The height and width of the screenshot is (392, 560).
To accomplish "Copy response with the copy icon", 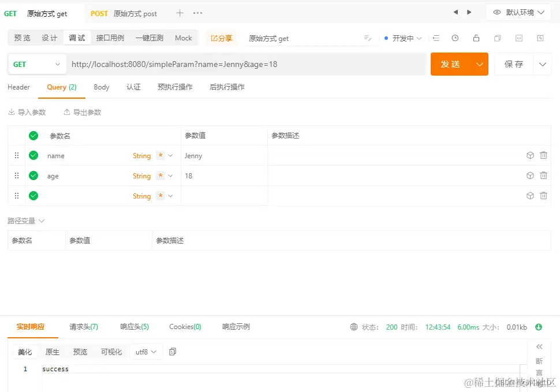I will 173,352.
